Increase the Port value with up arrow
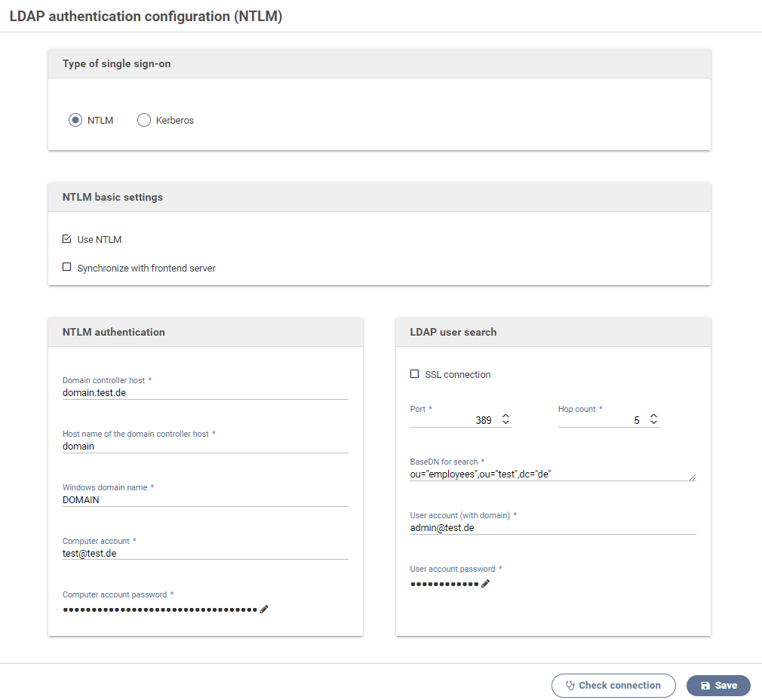This screenshot has width=762, height=700. [x=505, y=416]
